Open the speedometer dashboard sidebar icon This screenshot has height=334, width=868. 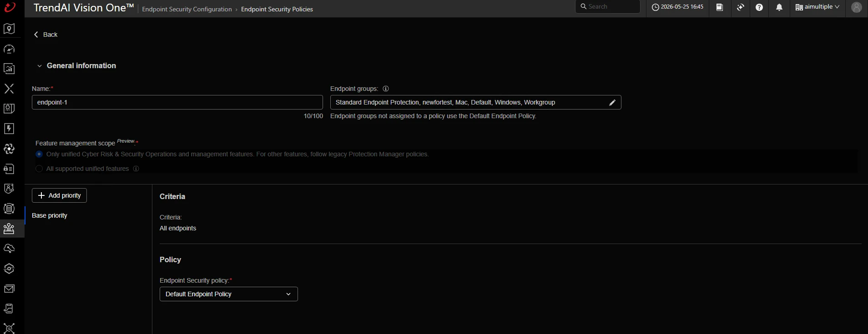[x=9, y=49]
